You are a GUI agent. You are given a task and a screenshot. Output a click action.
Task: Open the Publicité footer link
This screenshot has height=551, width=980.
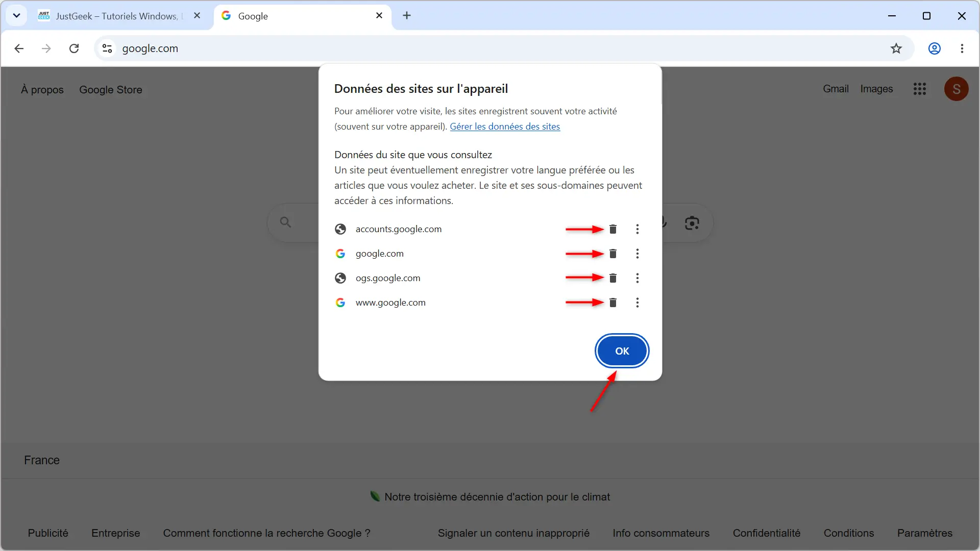coord(48,533)
